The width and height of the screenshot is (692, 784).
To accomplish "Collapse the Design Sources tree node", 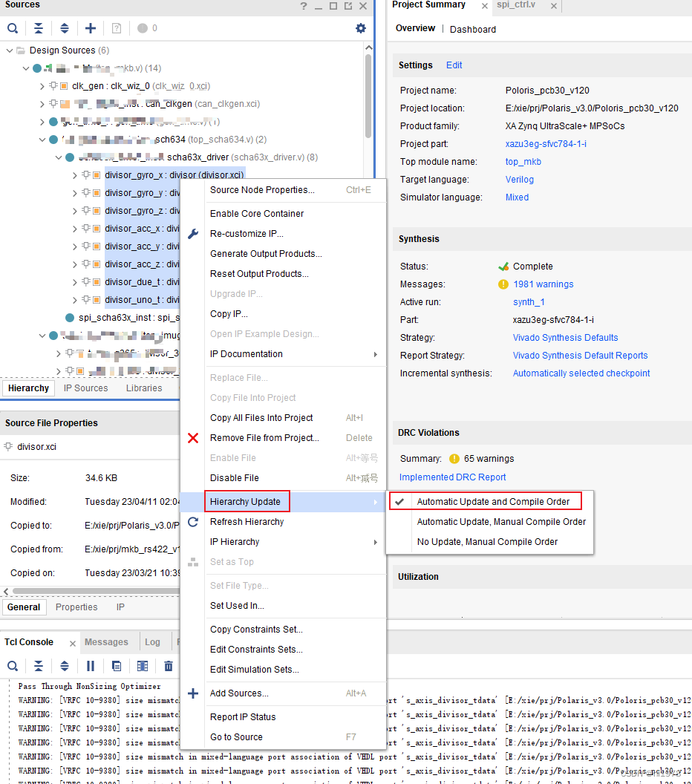I will [9, 50].
